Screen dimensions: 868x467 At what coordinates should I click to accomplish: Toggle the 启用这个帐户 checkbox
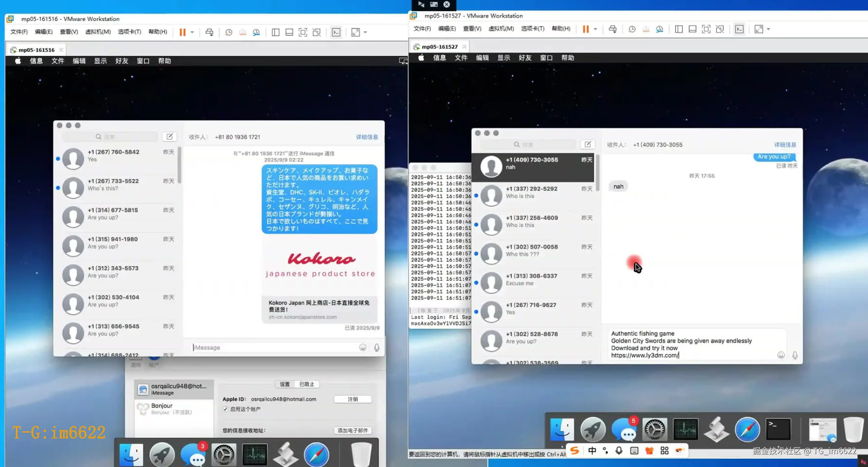coord(225,409)
